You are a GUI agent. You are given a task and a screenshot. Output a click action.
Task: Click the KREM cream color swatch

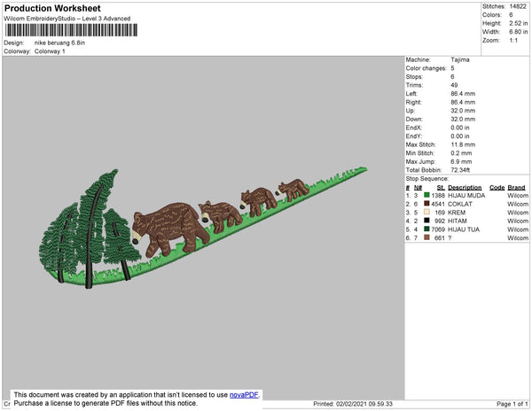click(x=426, y=212)
